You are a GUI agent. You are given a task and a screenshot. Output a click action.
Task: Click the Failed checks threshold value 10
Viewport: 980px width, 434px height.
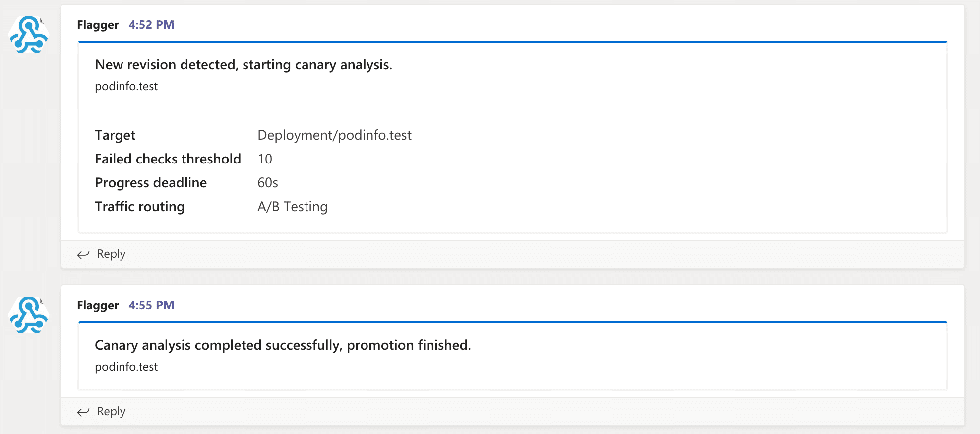264,159
